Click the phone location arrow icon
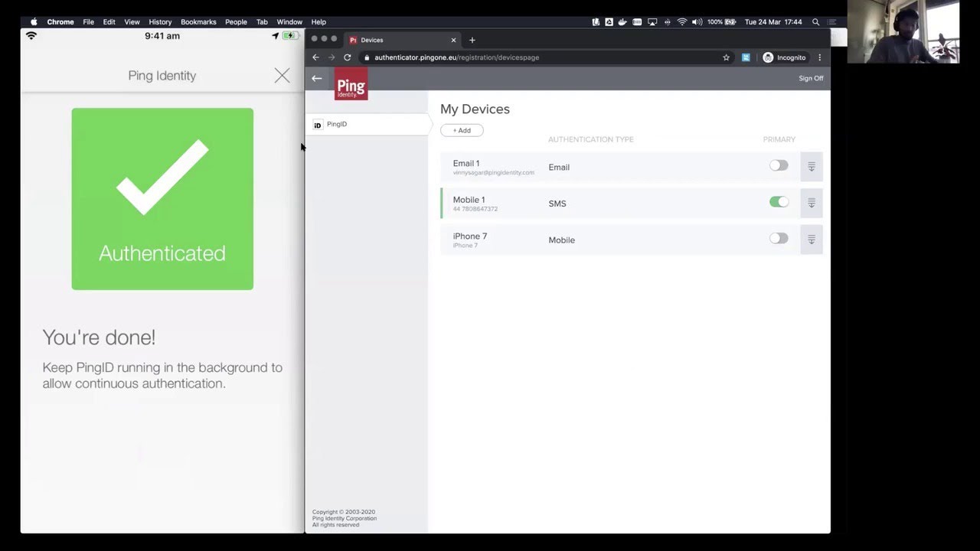 pyautogui.click(x=276, y=36)
